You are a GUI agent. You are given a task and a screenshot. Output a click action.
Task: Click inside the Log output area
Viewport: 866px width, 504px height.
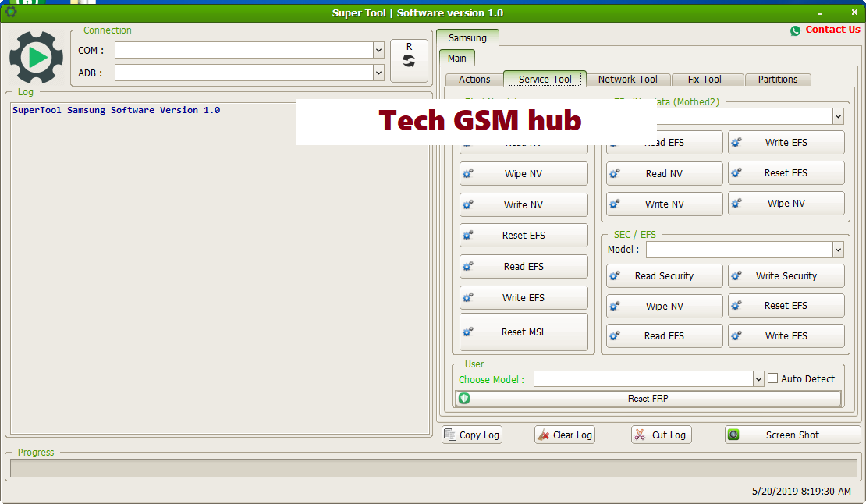pyautogui.click(x=220, y=268)
